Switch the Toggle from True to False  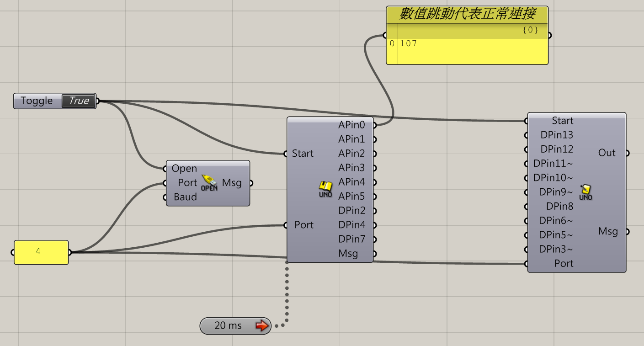[x=79, y=101]
